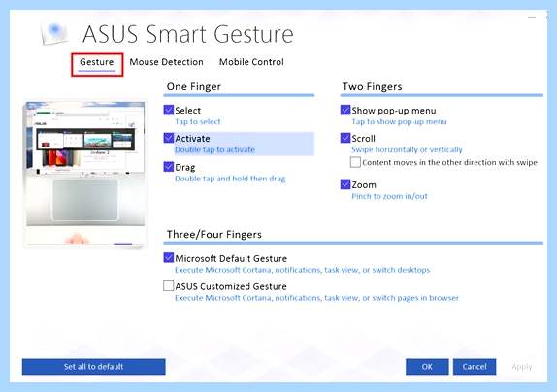The image size is (557, 392).
Task: Click 'Double tap and hold then drag' text
Action: [230, 179]
